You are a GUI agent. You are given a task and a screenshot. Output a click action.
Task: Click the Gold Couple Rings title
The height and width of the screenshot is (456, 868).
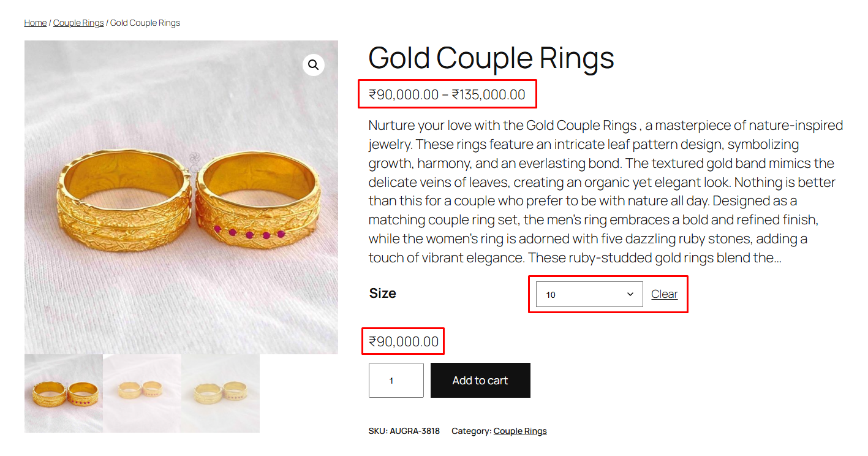(x=491, y=58)
